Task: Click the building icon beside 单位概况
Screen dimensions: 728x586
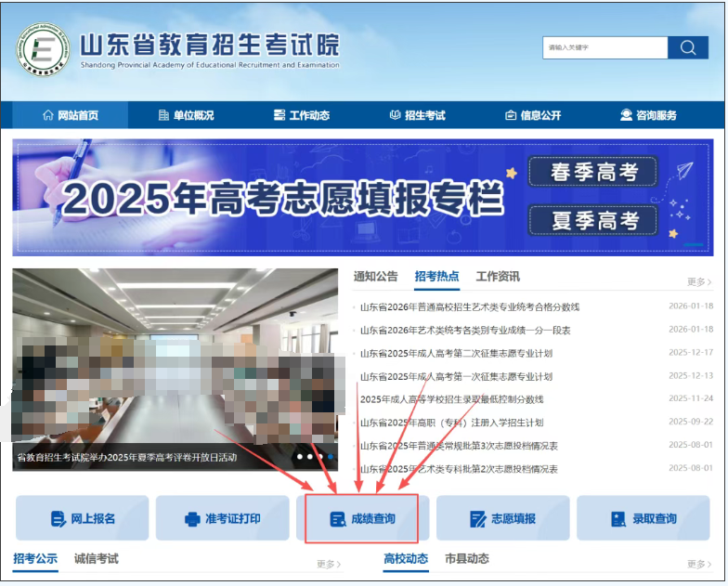Action: pos(163,115)
